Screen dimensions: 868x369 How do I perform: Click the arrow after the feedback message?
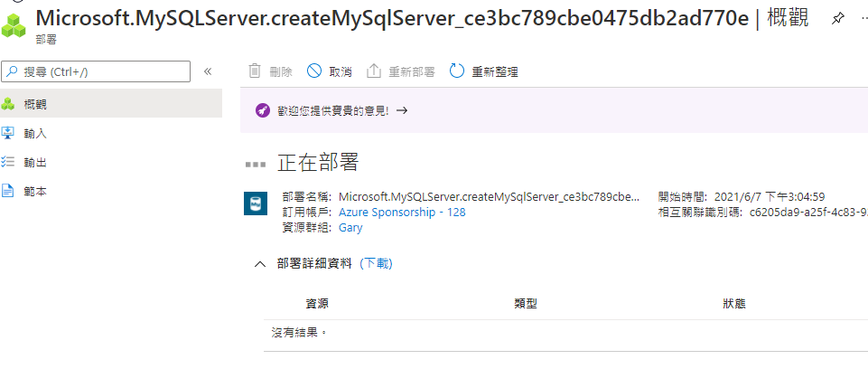pos(402,110)
